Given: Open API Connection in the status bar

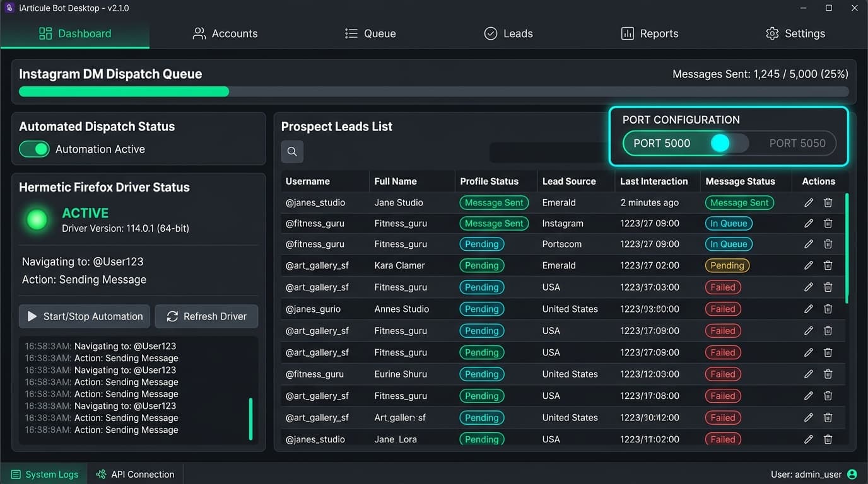Looking at the screenshot, I should [x=135, y=474].
